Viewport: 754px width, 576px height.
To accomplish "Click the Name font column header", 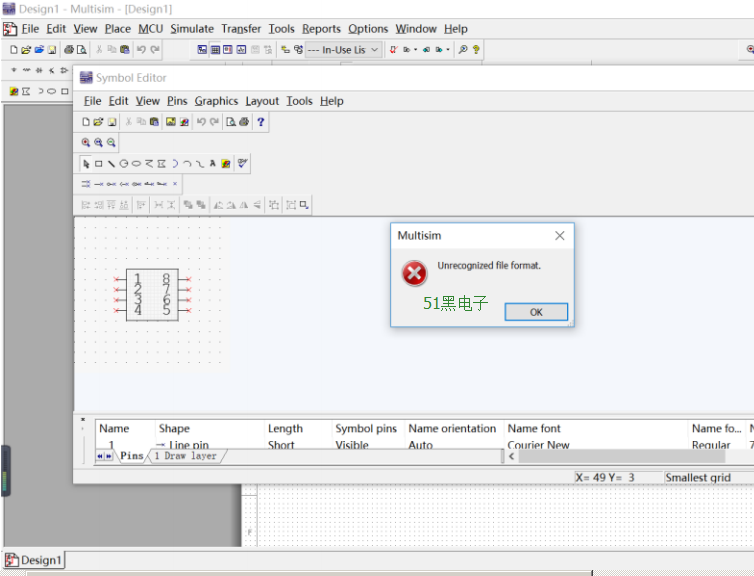I will 596,428.
